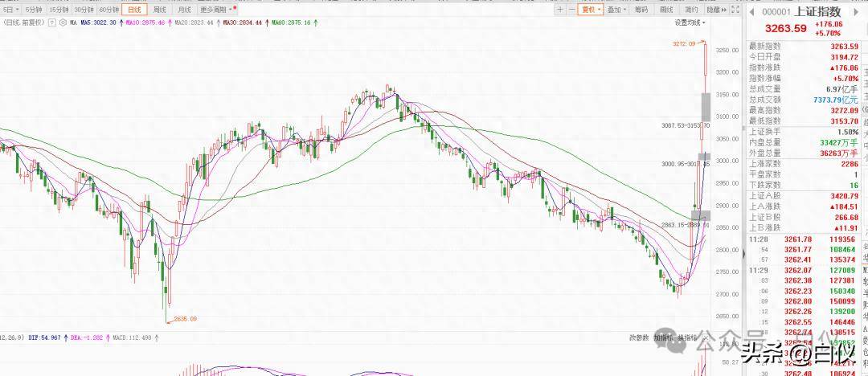Switch to the 60分钟 period tab
Screen dimensions: 868x376
[x=109, y=10]
